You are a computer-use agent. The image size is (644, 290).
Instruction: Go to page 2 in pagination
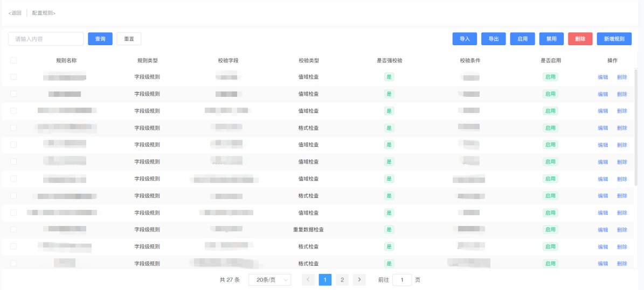(x=342, y=280)
